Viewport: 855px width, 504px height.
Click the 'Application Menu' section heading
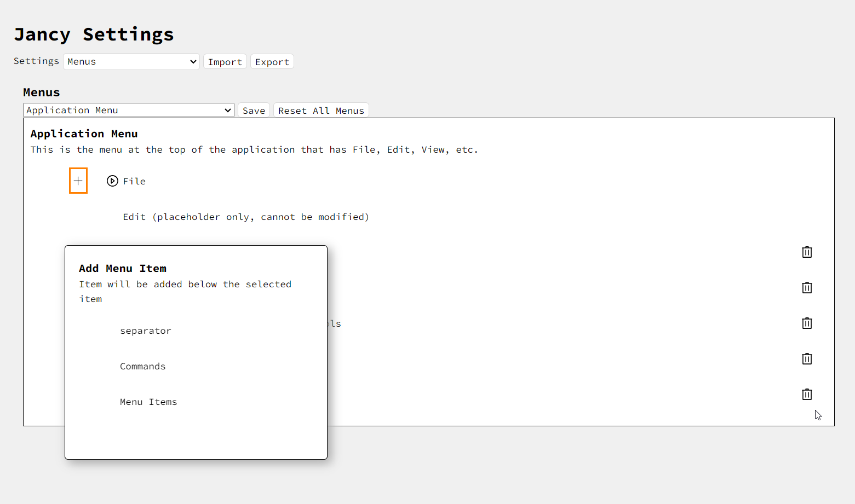84,134
